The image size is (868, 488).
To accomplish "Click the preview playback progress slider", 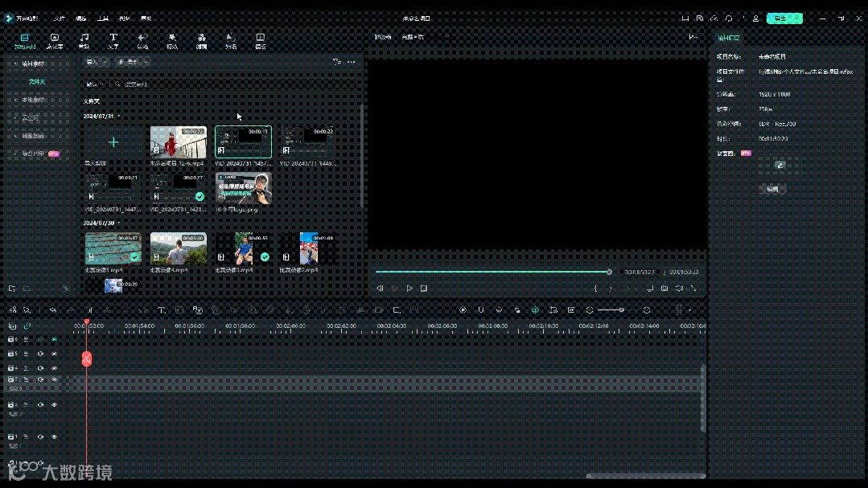I will click(494, 272).
